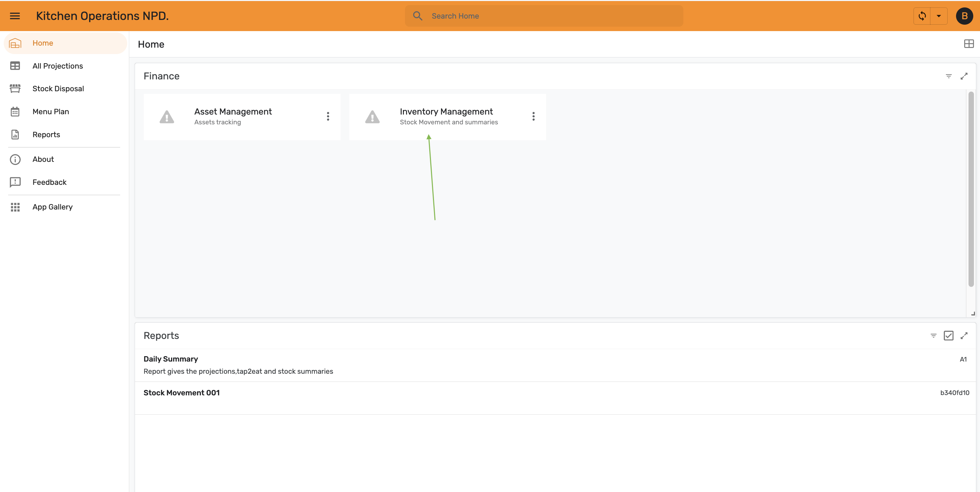Viewport: 980px width, 492px height.
Task: Expand the Finance panel to fullscreen
Action: click(964, 76)
